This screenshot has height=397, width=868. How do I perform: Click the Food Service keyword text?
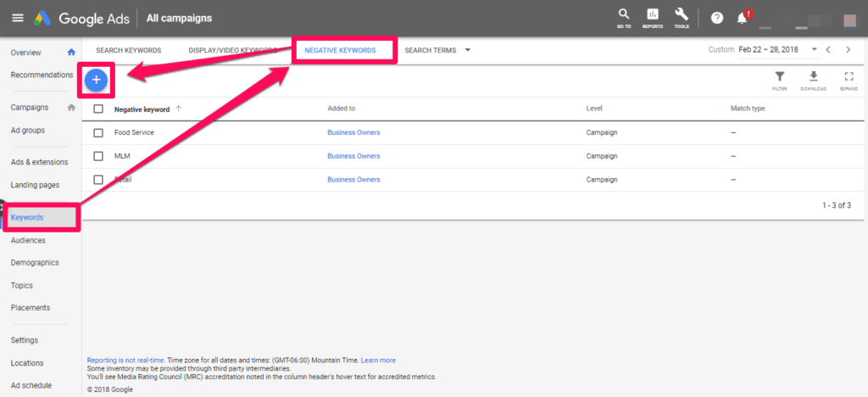coord(134,133)
